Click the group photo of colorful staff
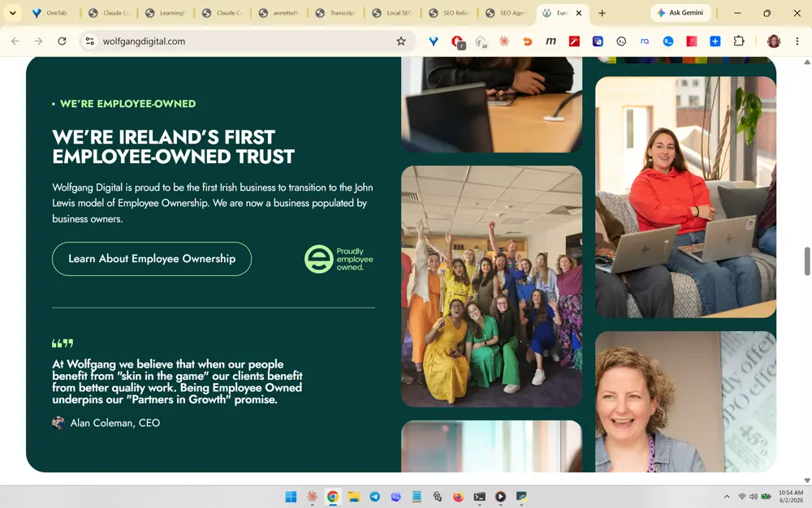This screenshot has width=812, height=508. point(491,286)
